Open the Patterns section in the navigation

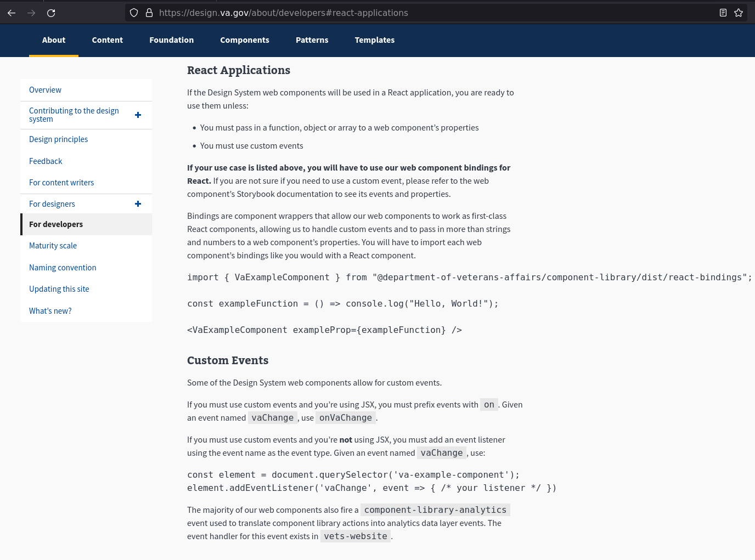point(312,39)
